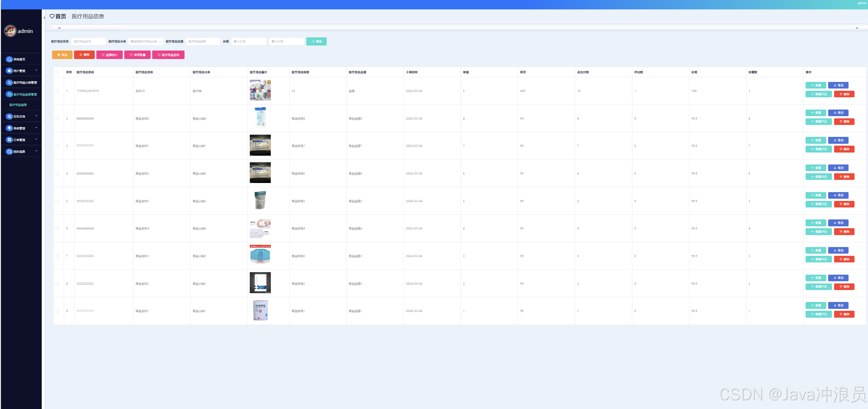
Task: Click the red 删除 button above the table
Action: point(84,55)
